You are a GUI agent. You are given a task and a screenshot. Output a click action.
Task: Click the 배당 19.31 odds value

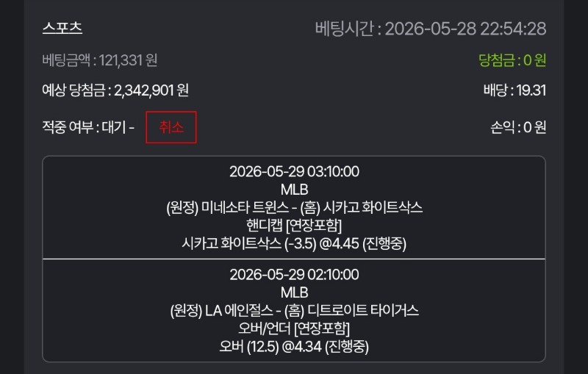pos(514,90)
